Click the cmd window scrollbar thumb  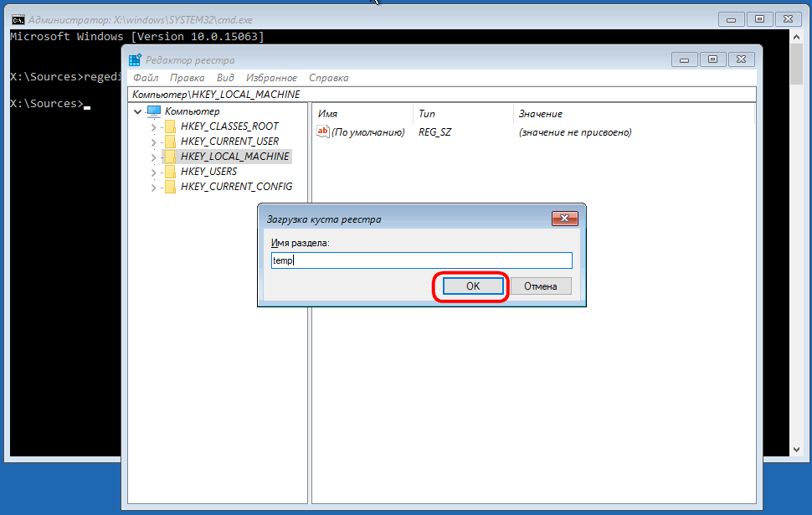(796, 64)
